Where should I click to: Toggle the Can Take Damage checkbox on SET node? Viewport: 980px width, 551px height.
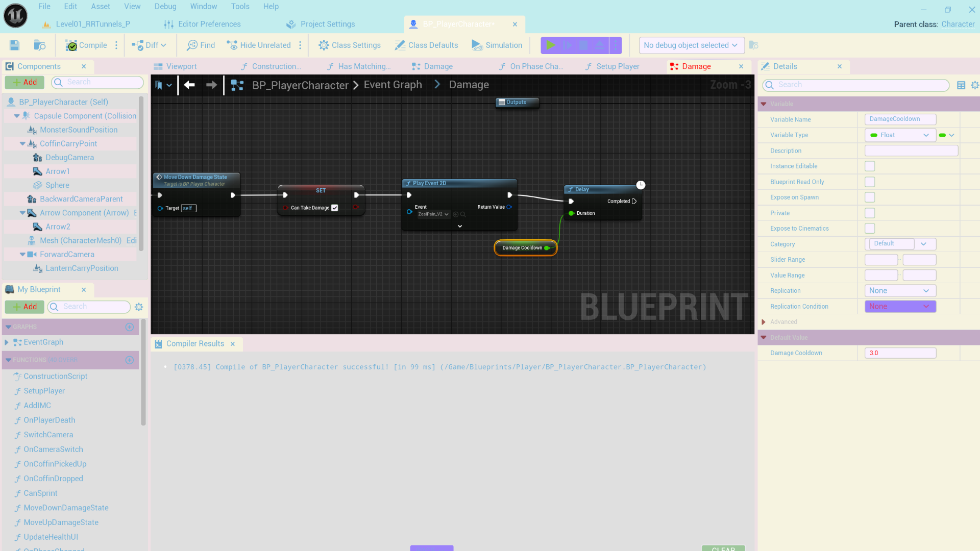[x=335, y=208]
